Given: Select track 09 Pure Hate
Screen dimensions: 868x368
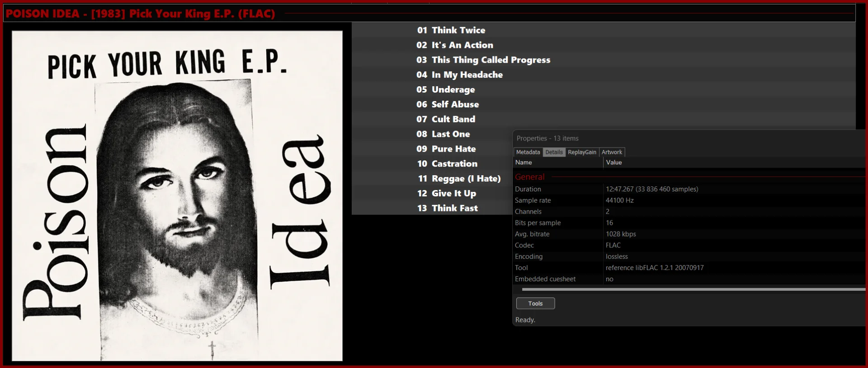Looking at the screenshot, I should [x=432, y=149].
